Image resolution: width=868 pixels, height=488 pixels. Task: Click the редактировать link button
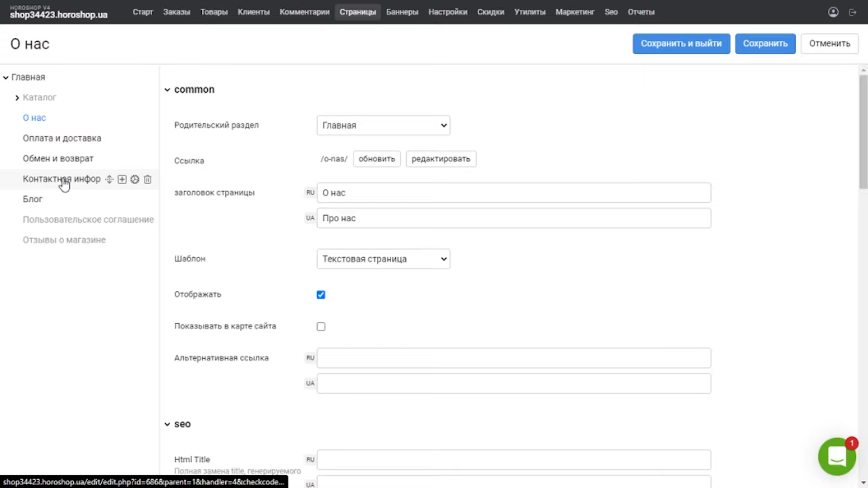[x=441, y=159]
